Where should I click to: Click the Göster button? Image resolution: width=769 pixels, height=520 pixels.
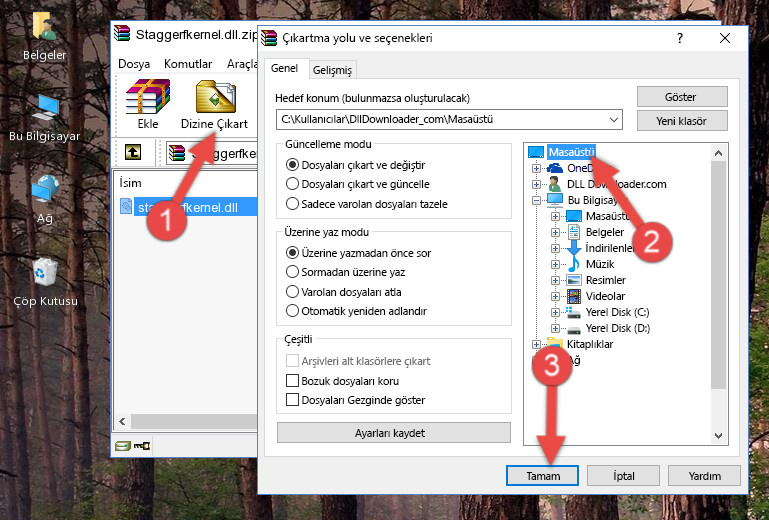click(682, 97)
